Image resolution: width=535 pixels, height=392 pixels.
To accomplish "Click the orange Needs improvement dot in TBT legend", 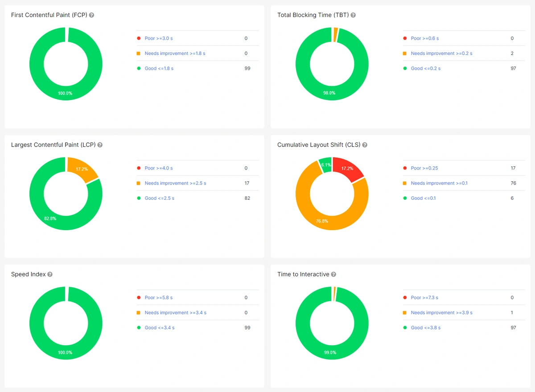I will (405, 53).
